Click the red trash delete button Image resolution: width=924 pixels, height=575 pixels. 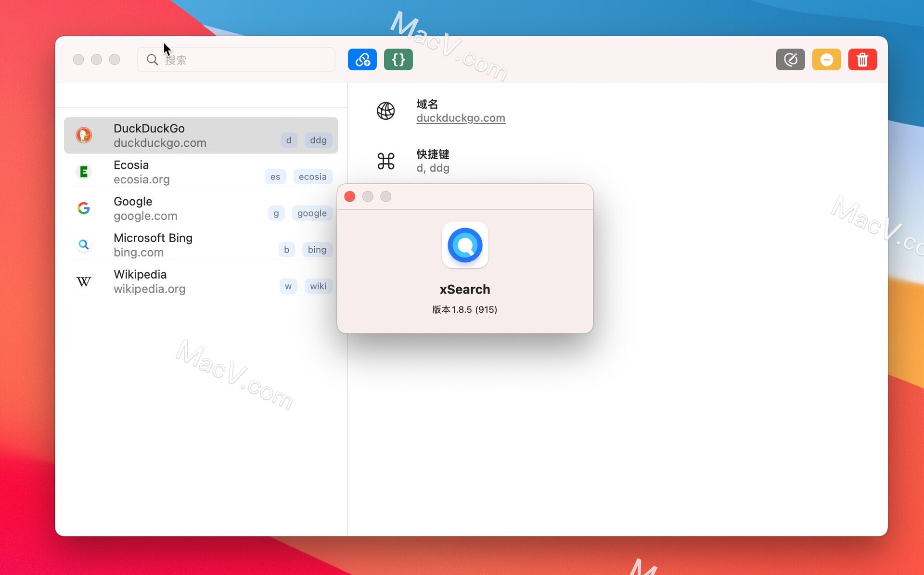tap(862, 60)
